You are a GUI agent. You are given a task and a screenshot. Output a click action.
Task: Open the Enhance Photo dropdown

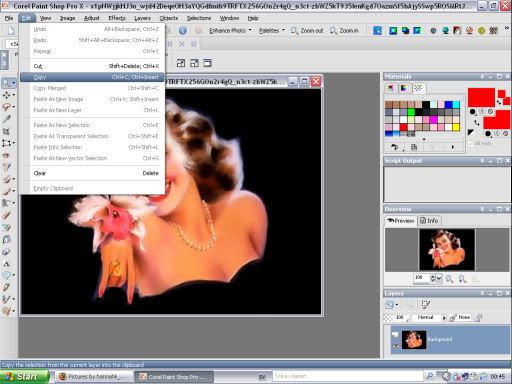pos(230,31)
